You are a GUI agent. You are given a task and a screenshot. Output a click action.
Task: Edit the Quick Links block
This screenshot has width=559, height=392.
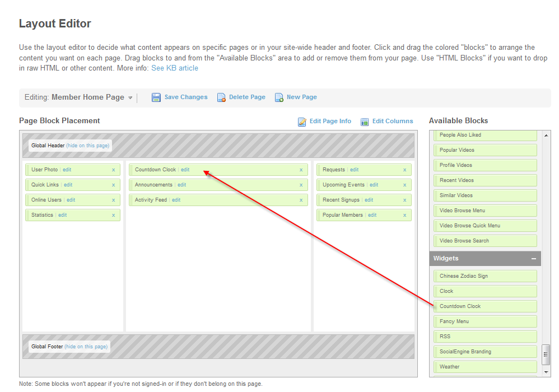68,185
